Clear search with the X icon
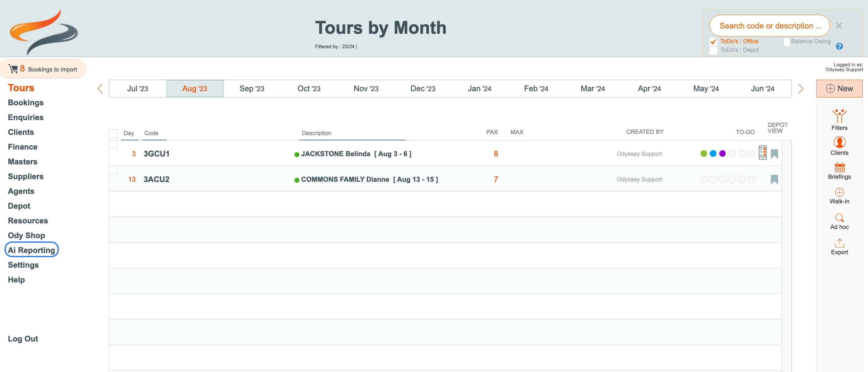The image size is (868, 372). pos(839,26)
